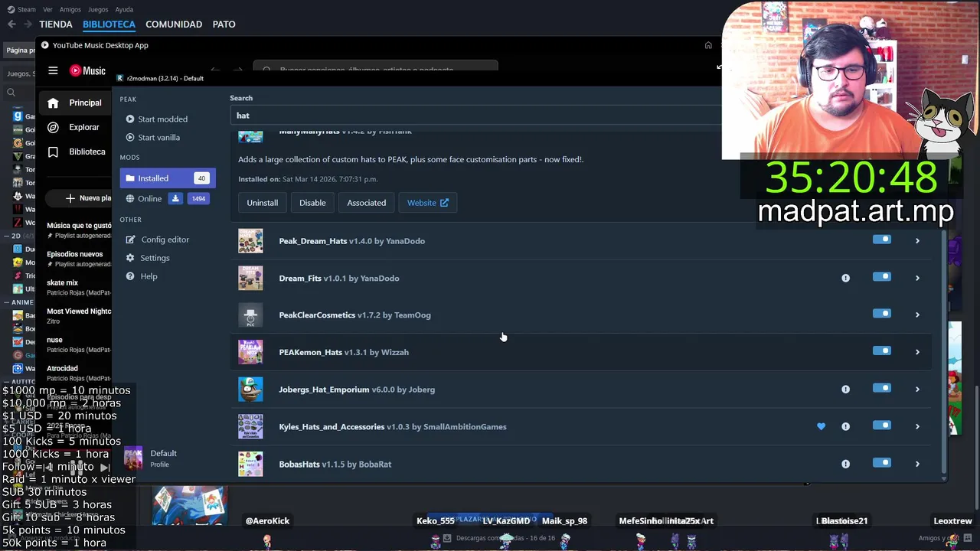Click the Associated button
The width and height of the screenshot is (980, 551).
click(367, 203)
